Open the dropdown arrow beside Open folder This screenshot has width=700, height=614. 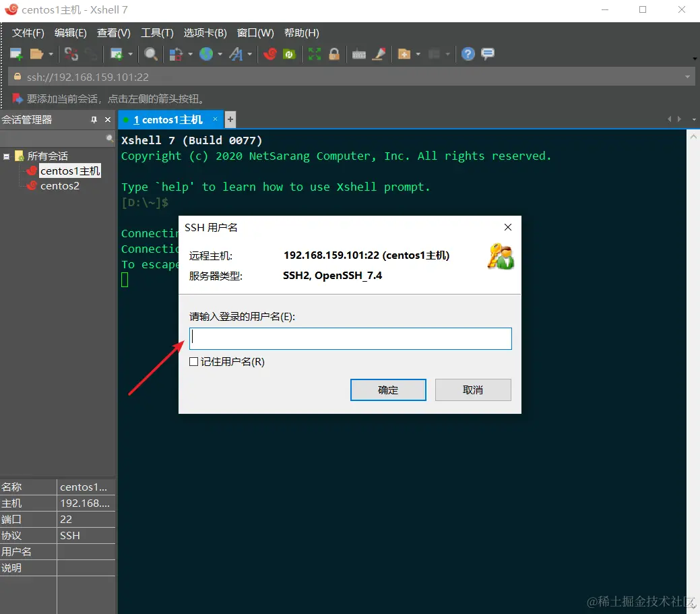[x=51, y=54]
